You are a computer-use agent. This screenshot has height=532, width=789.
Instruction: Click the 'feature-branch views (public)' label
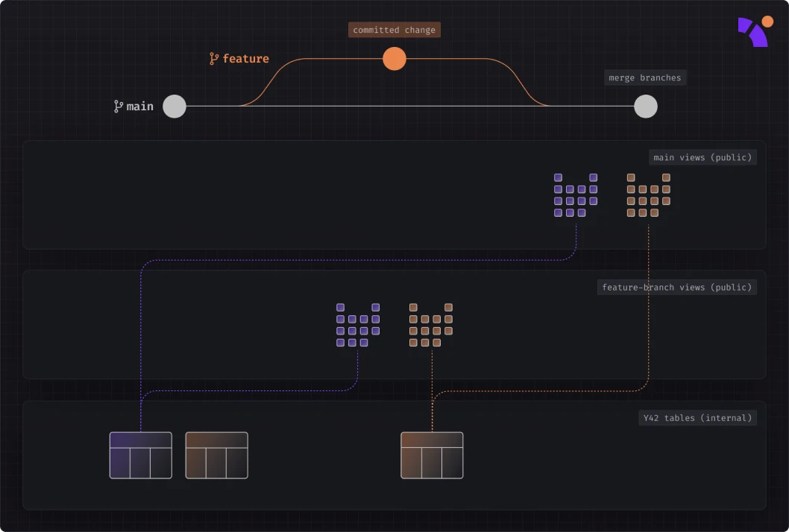click(x=677, y=287)
